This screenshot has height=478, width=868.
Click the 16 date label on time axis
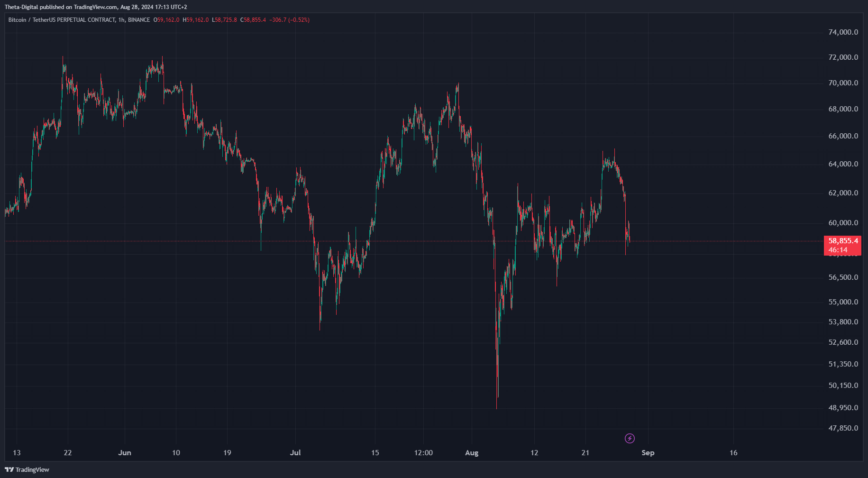point(733,453)
